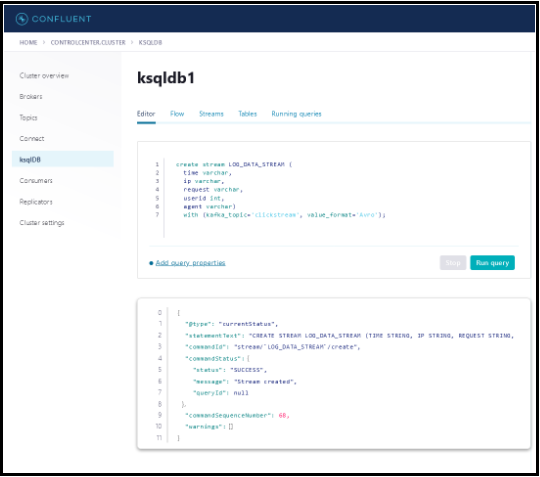Switch to the Flow tab
Image resolution: width=540 pixels, height=477 pixels.
click(x=177, y=114)
